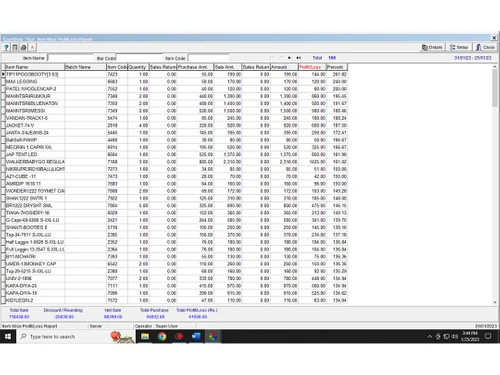Go to the next record navigation arrow

coord(289,58)
